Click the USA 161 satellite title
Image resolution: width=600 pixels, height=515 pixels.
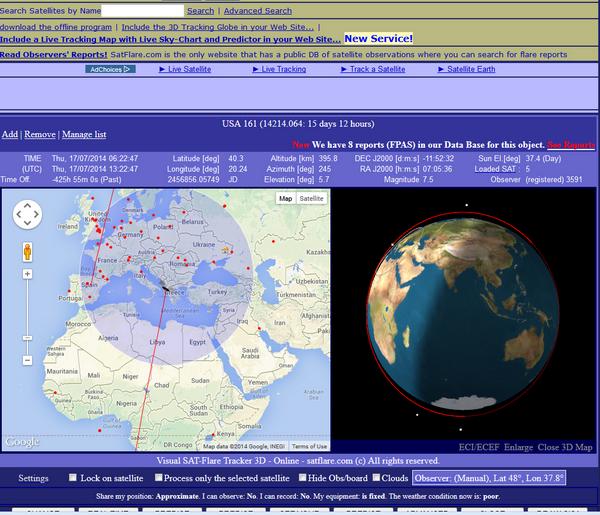tap(298, 124)
